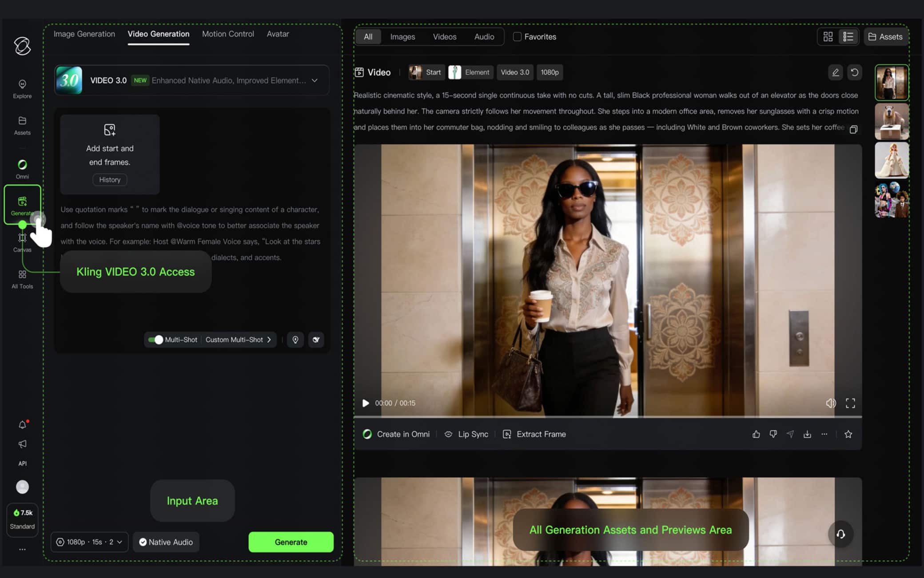Viewport: 924px width, 578px height.
Task: Expand the VIDEO 3.0 model dropdown
Action: coord(315,80)
